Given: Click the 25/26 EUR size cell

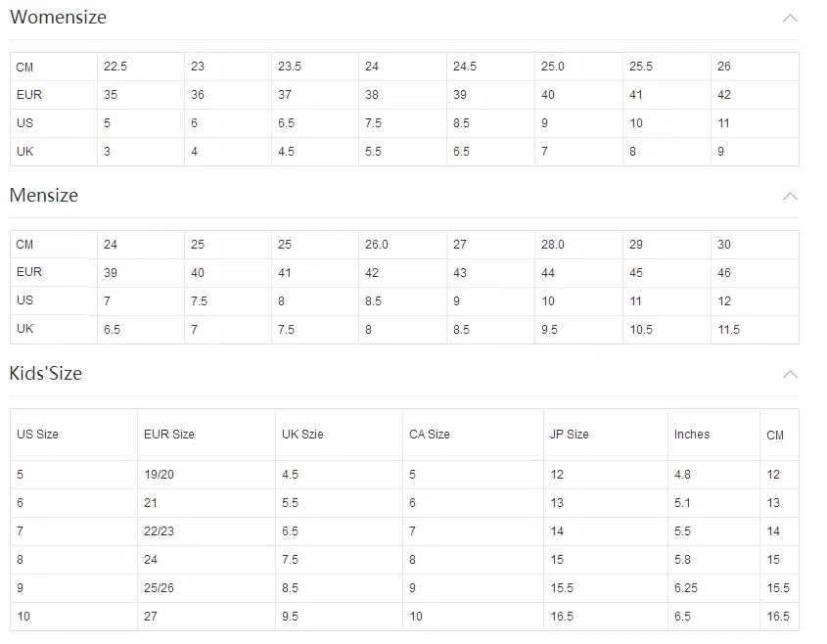Looking at the screenshot, I should 159,587.
